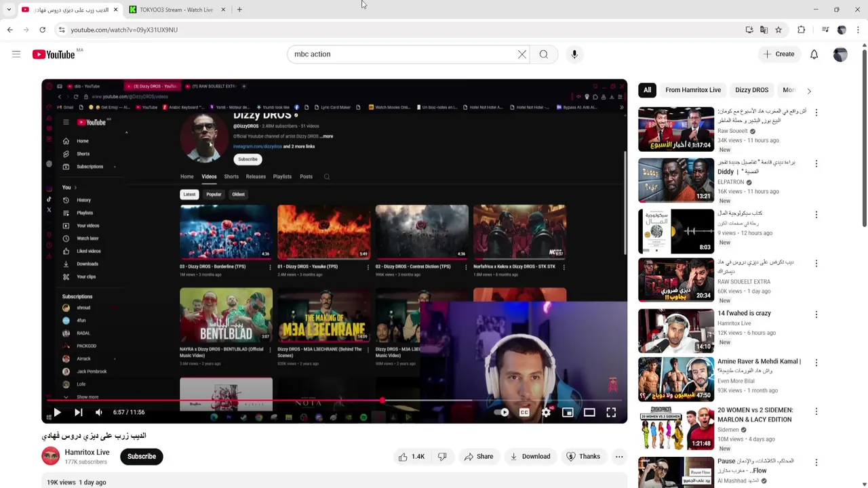Mute the video volume
Viewport: 868px width, 488px height.
(x=99, y=412)
